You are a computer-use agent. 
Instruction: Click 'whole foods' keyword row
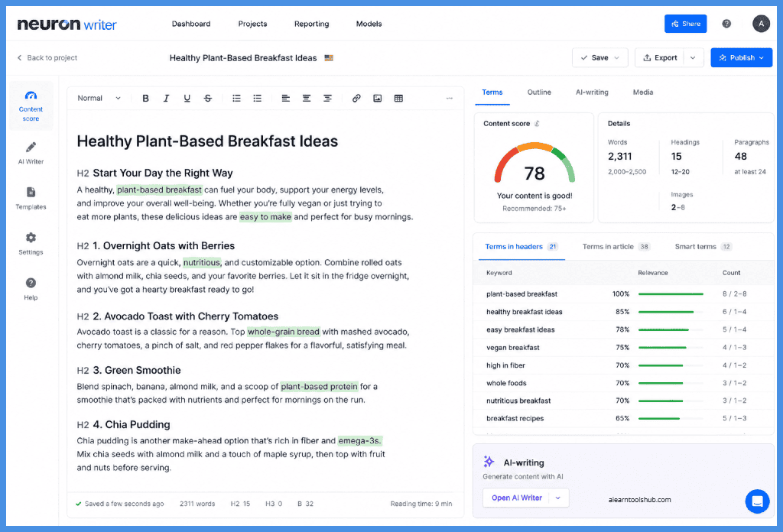pyautogui.click(x=622, y=383)
